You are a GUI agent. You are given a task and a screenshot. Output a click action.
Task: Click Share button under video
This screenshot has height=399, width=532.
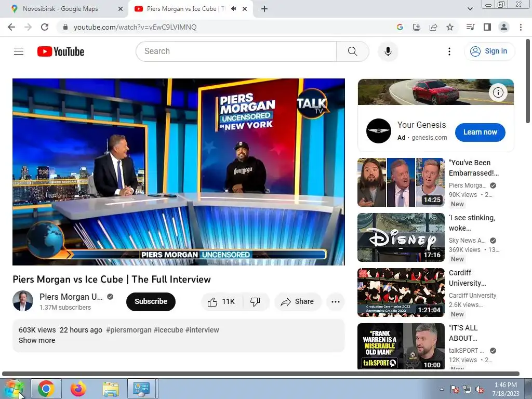point(298,302)
